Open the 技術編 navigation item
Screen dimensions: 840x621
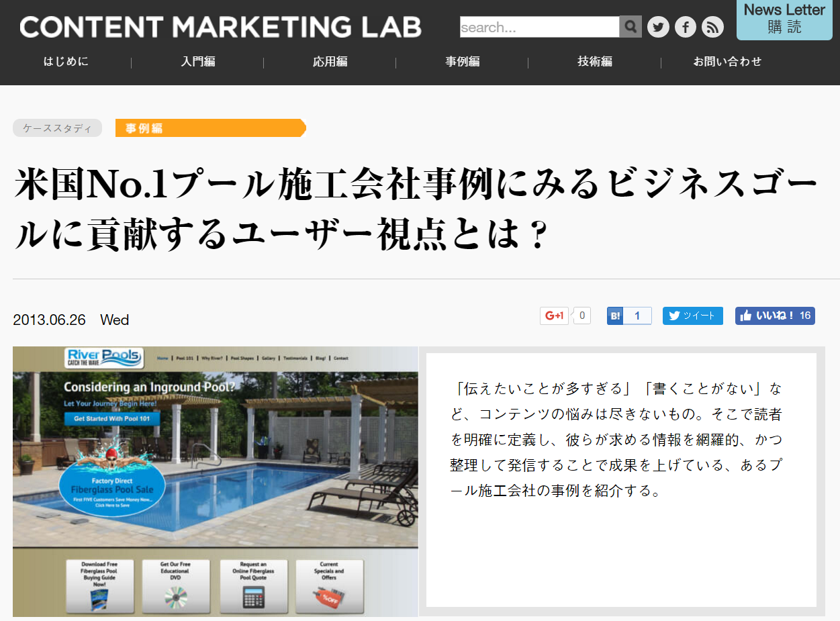(x=595, y=62)
